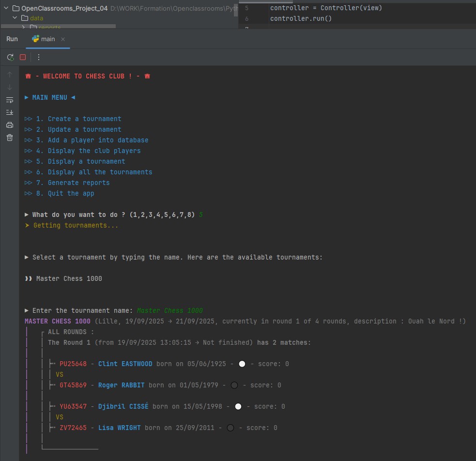This screenshot has height=461, width=476.
Task: Click the Run tool window label
Action: click(x=12, y=39)
